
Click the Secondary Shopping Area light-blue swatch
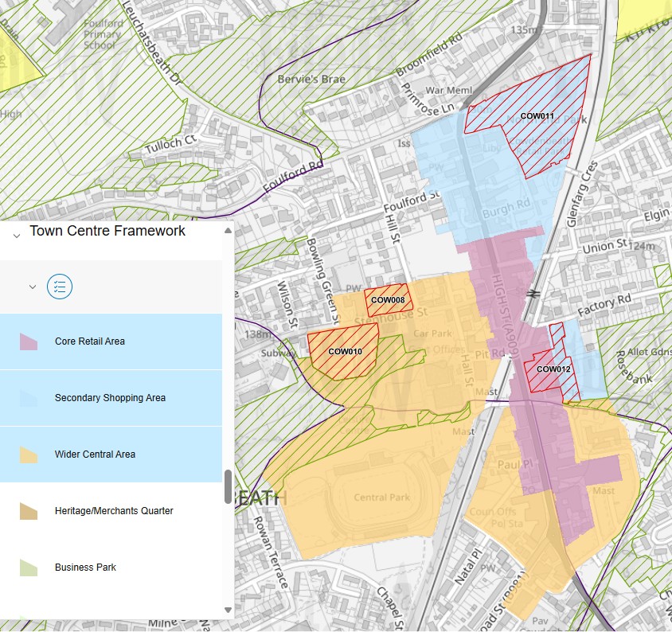(x=28, y=398)
